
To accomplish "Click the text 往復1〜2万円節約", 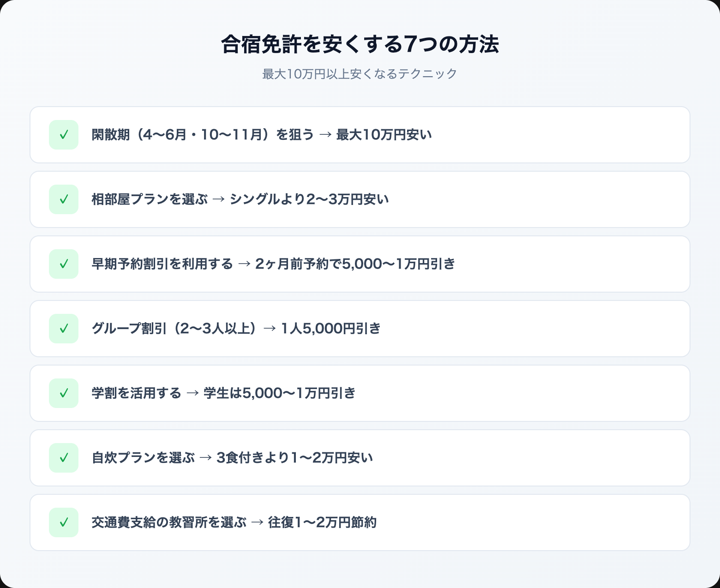I will point(322,522).
